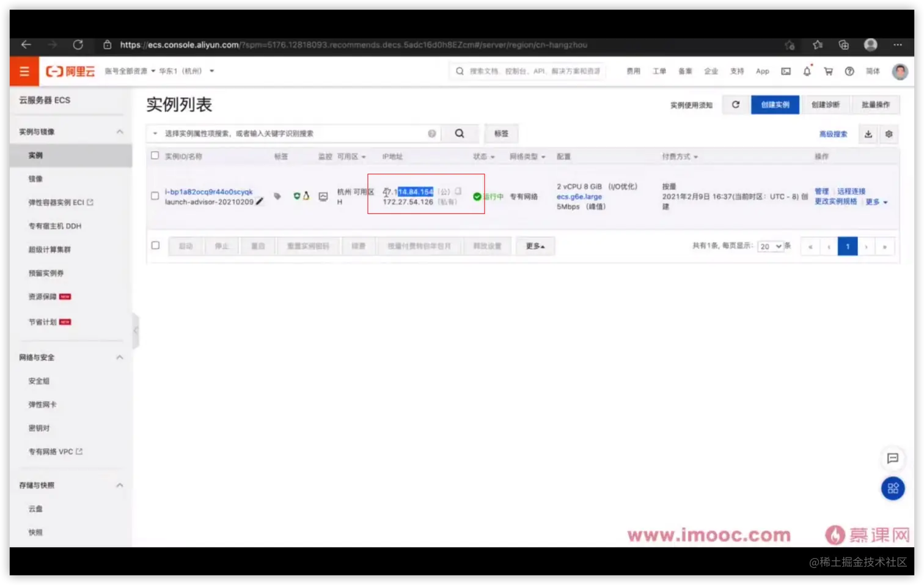Open the instance monitoring chart icon

pyautogui.click(x=323, y=196)
